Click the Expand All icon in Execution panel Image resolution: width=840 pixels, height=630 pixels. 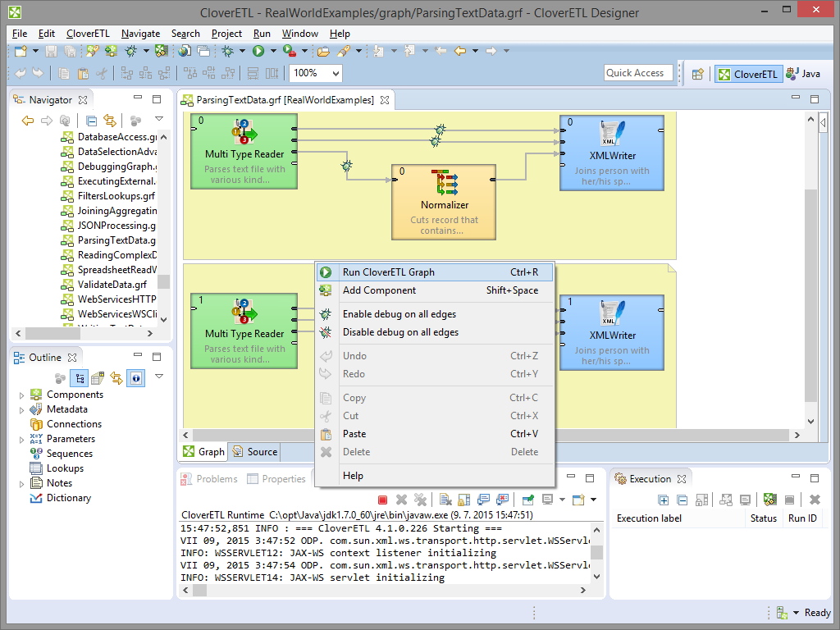pyautogui.click(x=664, y=500)
